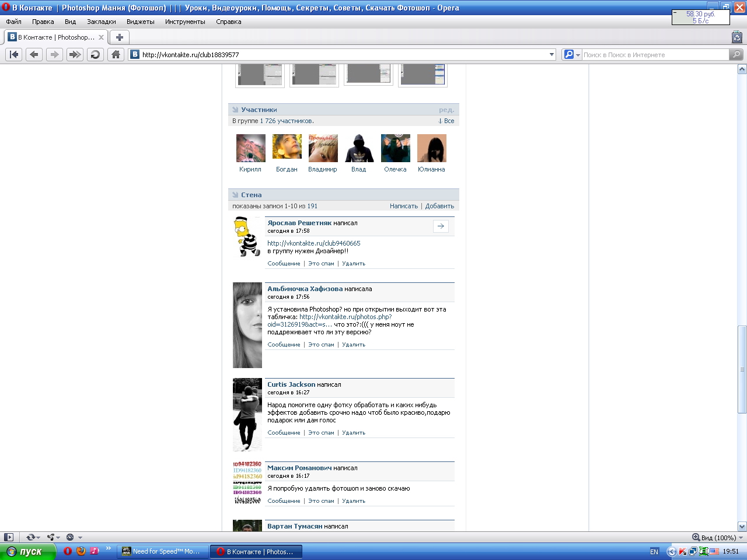The image size is (747, 560).
Task: Open the Вид menu in the menu bar
Action: [71, 22]
